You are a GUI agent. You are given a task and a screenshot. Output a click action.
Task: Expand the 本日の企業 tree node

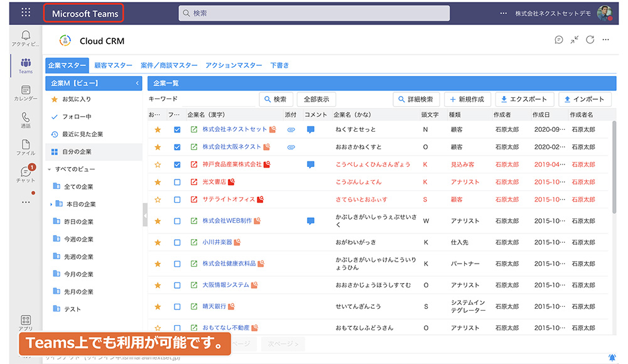[x=51, y=204]
